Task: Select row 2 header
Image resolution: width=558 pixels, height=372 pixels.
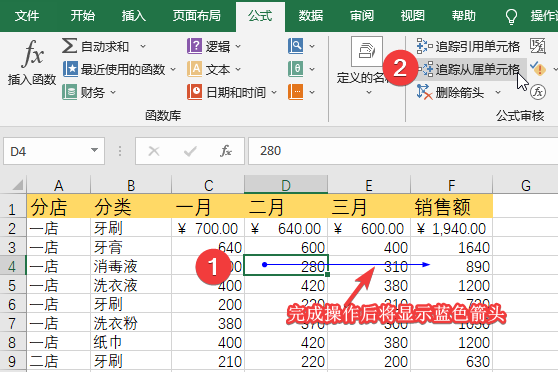Action: point(12,228)
